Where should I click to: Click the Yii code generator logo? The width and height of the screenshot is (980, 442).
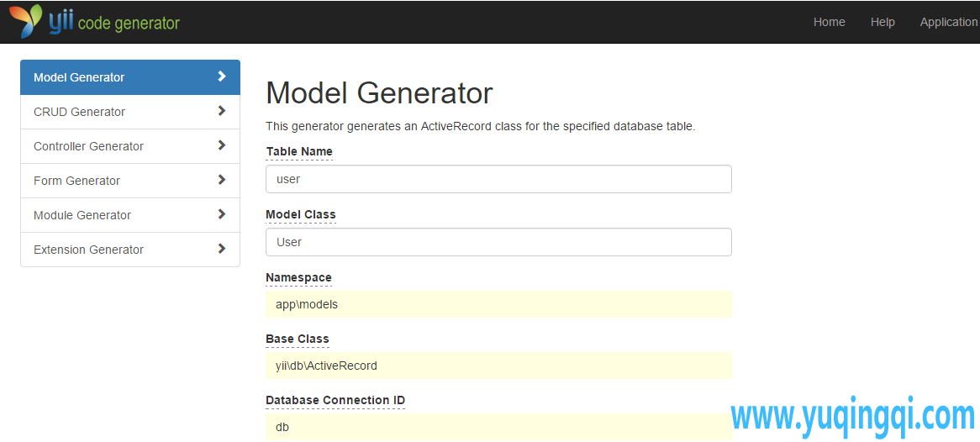click(x=94, y=21)
